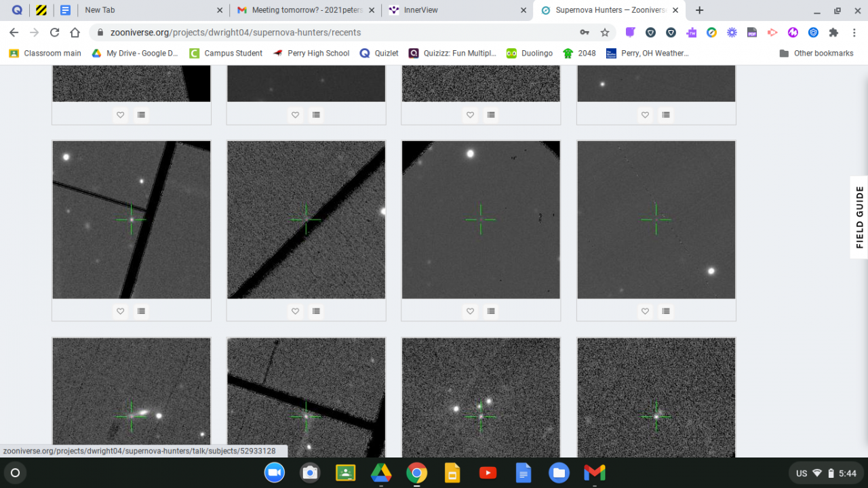Screen dimensions: 868x488
Task: Open saved passwords key icon
Action: click(x=585, y=33)
